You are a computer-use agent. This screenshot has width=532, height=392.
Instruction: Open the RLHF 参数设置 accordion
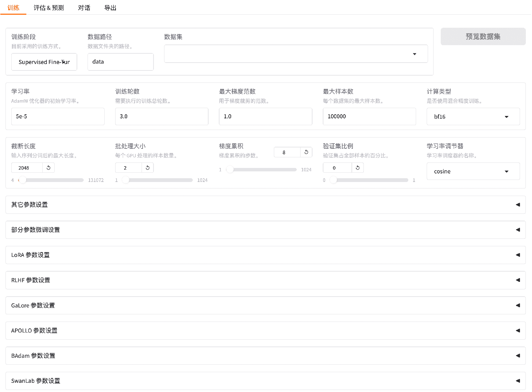[x=265, y=280]
